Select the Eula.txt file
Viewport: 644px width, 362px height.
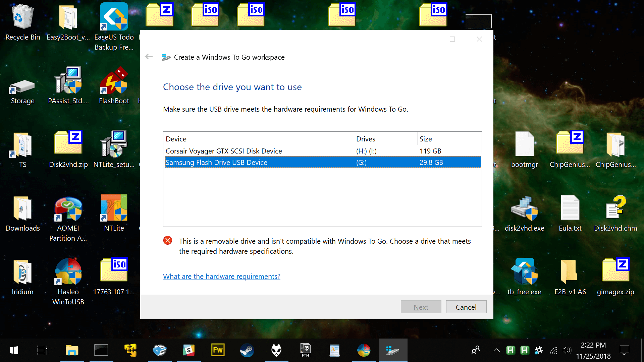[570, 213]
